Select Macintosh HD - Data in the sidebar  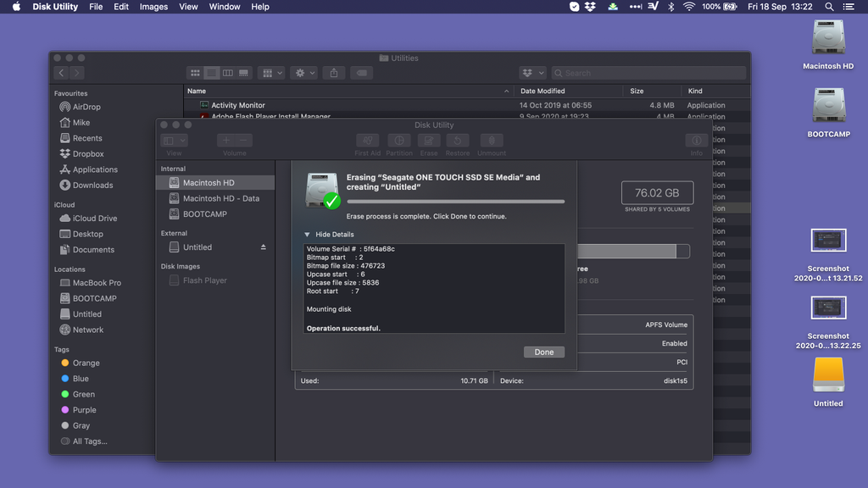tap(220, 198)
